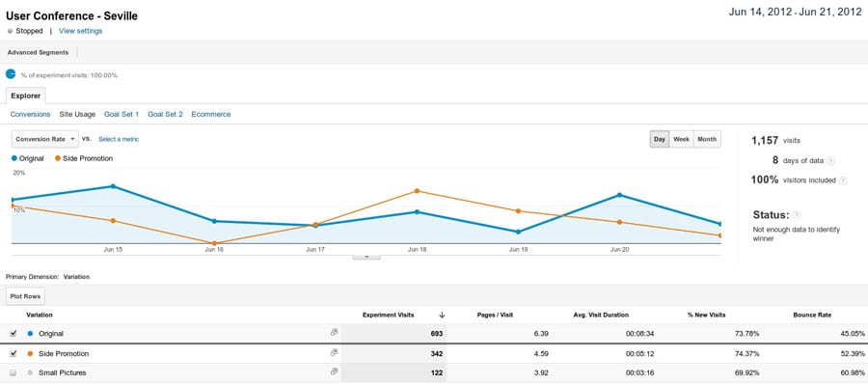Sort by Bounce Rate column header

click(x=812, y=315)
